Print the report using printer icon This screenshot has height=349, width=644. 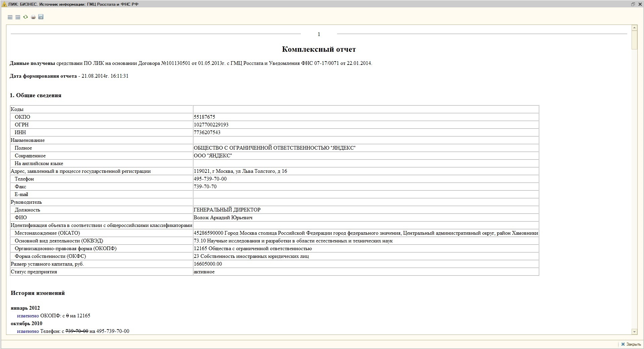tap(33, 17)
